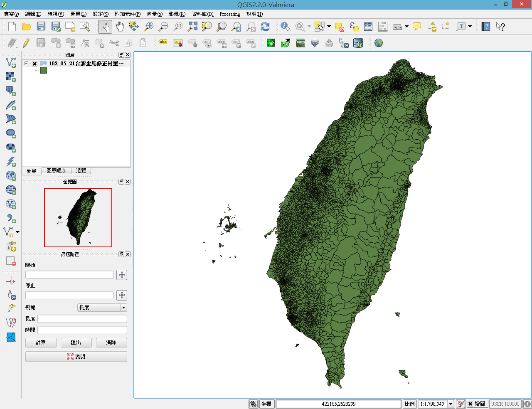Switch to the layer order tab
The width and height of the screenshot is (532, 409).
tap(57, 171)
